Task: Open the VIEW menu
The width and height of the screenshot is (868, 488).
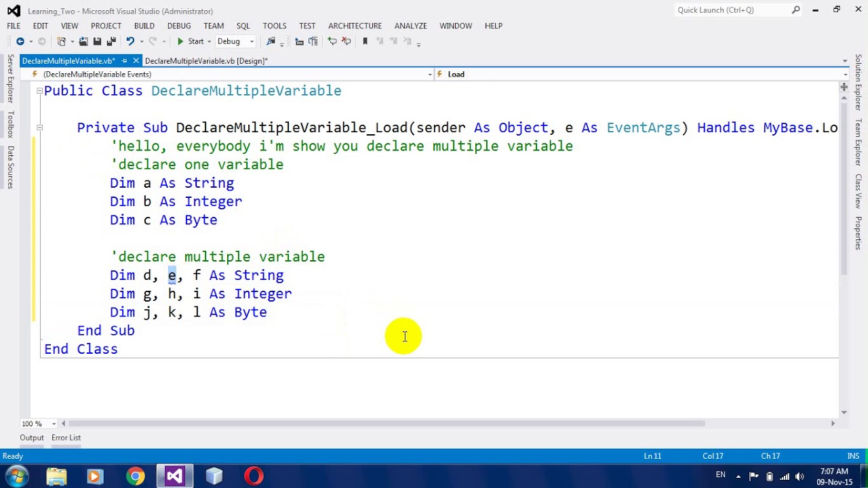Action: [69, 26]
